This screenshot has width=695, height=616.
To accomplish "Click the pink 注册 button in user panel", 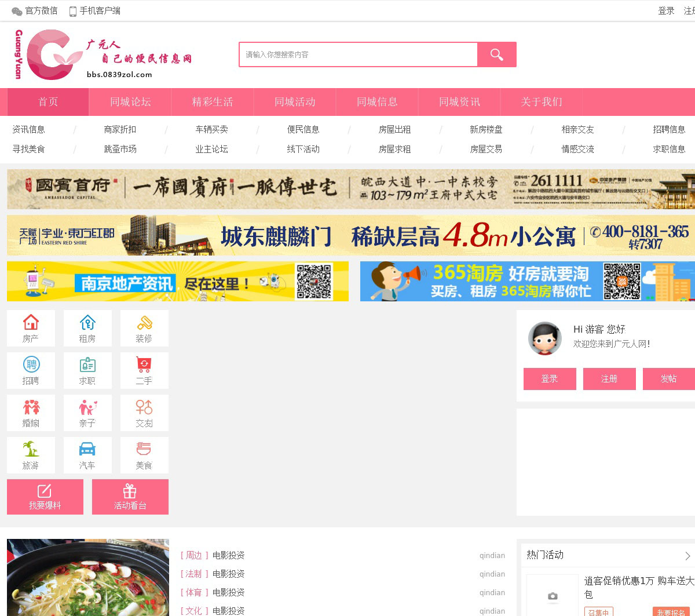I will tap(609, 379).
